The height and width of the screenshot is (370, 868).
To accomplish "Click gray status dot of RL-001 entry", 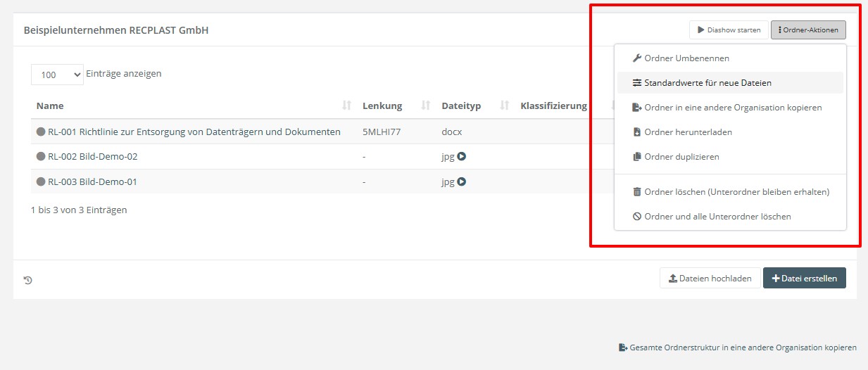I will [x=41, y=132].
